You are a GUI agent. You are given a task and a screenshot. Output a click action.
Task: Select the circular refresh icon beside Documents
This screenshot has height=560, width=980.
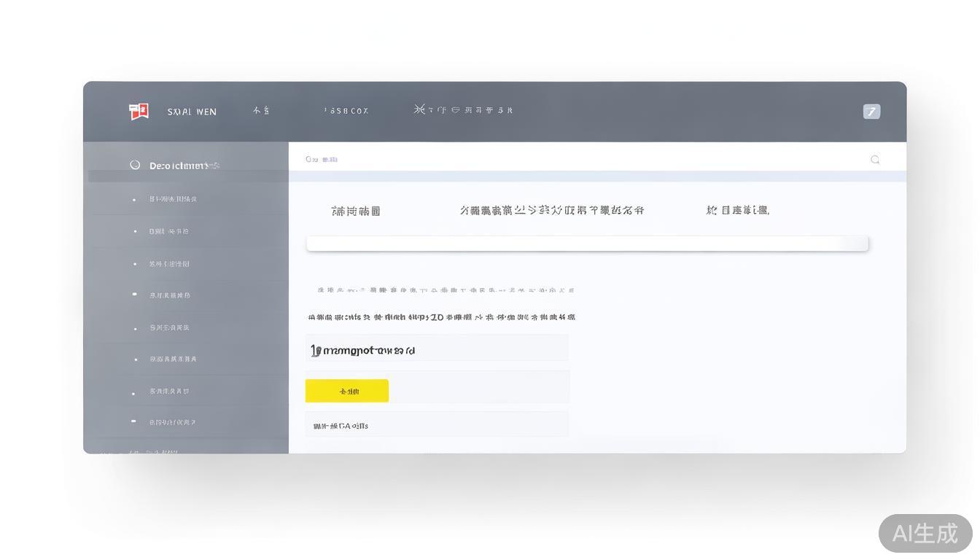tap(135, 165)
